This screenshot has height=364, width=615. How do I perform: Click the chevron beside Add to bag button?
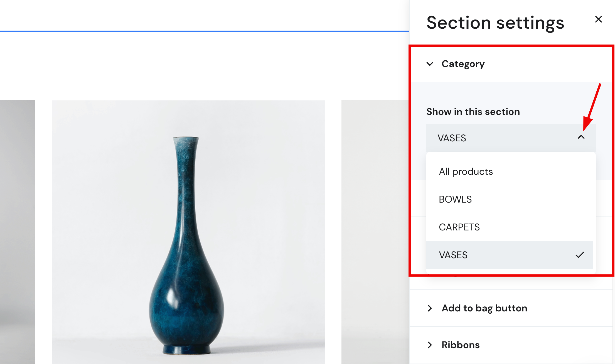pos(430,308)
